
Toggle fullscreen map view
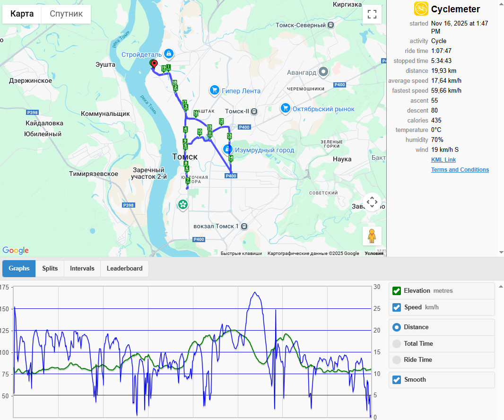pos(372,14)
